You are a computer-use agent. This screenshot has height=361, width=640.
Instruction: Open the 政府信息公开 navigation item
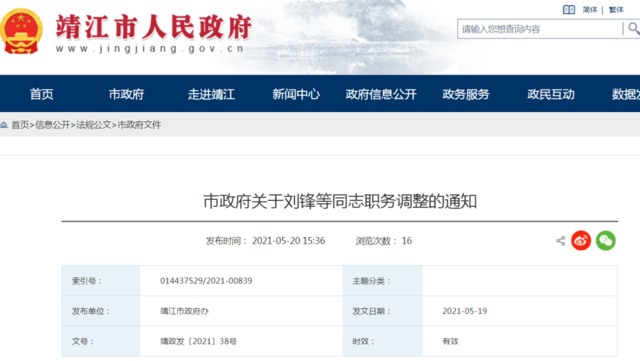click(381, 94)
